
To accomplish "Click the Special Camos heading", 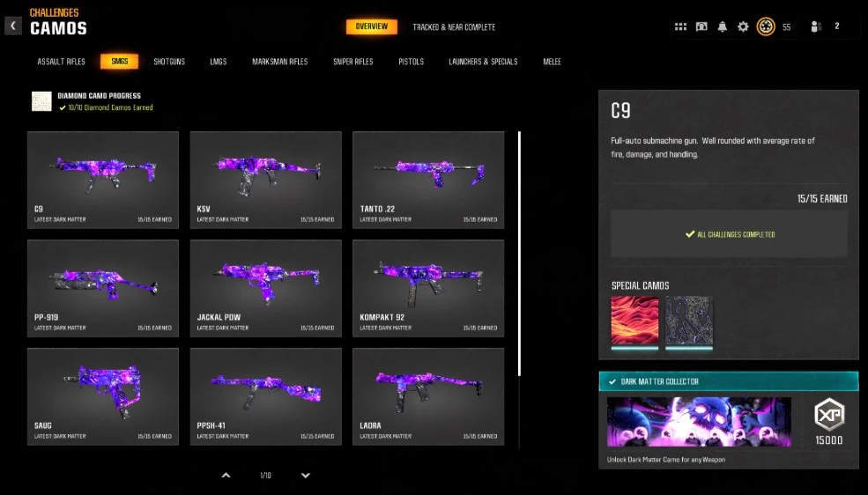I will (641, 285).
